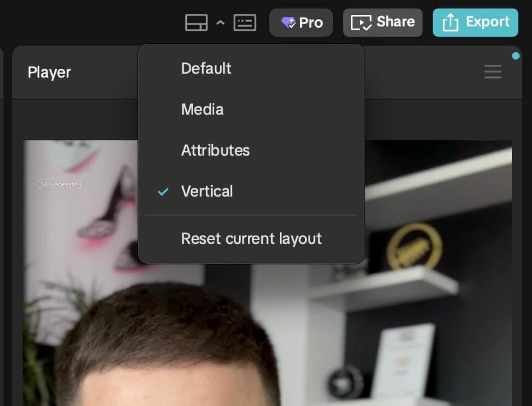The height and width of the screenshot is (406, 532).
Task: Select the Attributes layout option
Action: point(215,151)
